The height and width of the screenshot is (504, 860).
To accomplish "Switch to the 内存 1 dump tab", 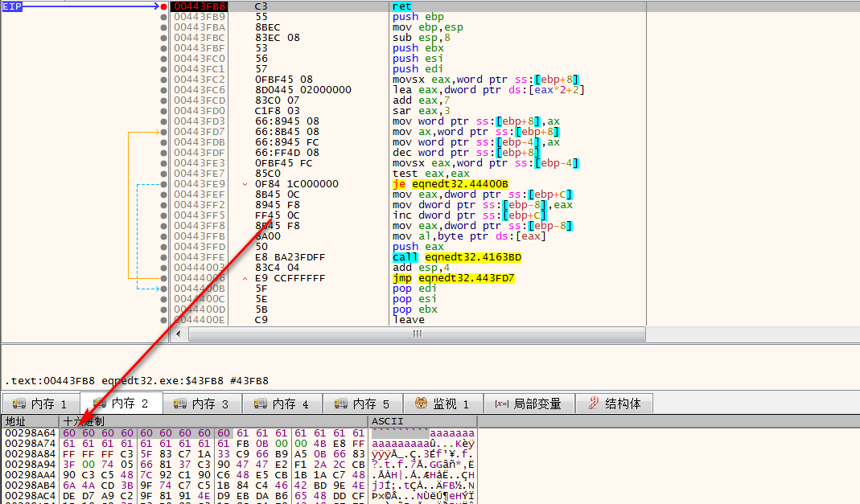I will pos(40,404).
